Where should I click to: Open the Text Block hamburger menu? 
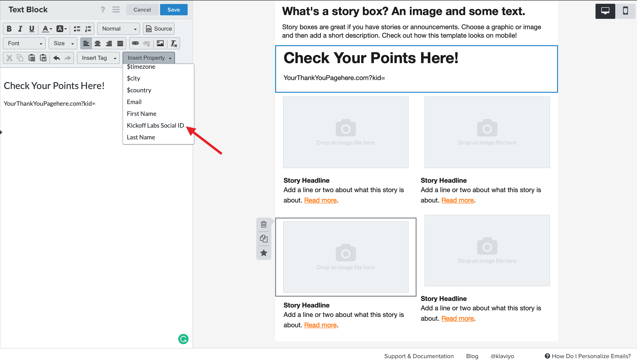point(116,10)
